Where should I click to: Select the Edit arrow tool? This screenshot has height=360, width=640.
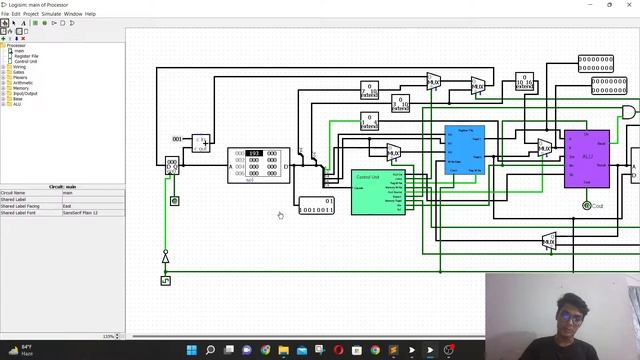(x=14, y=23)
